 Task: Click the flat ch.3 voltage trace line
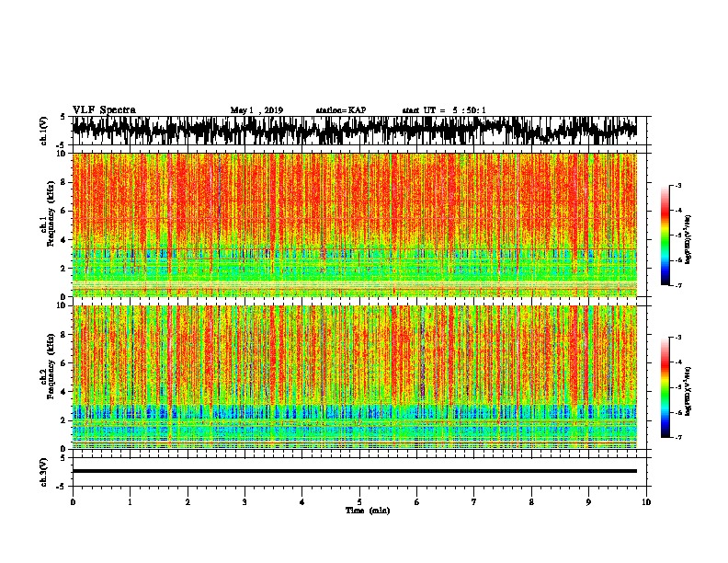(x=354, y=471)
